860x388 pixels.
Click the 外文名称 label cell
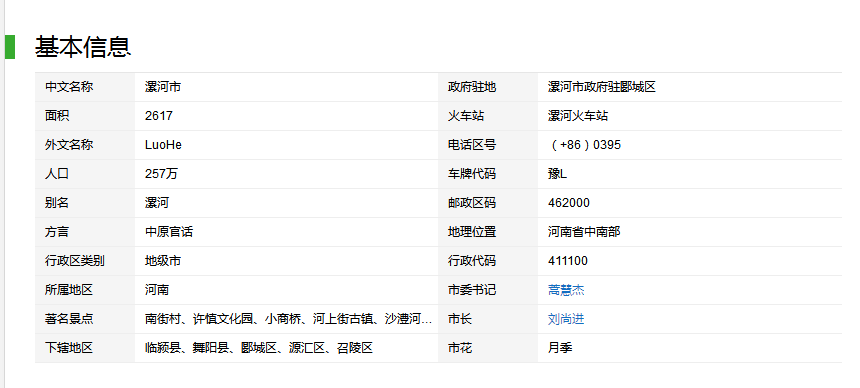pyautogui.click(x=85, y=145)
